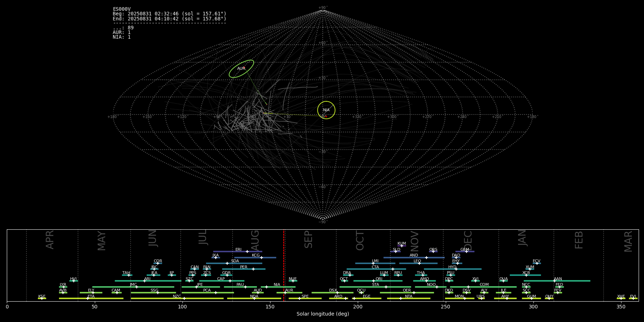Select the CTA shower bar
The height and width of the screenshot is (322, 644).
(376, 269)
